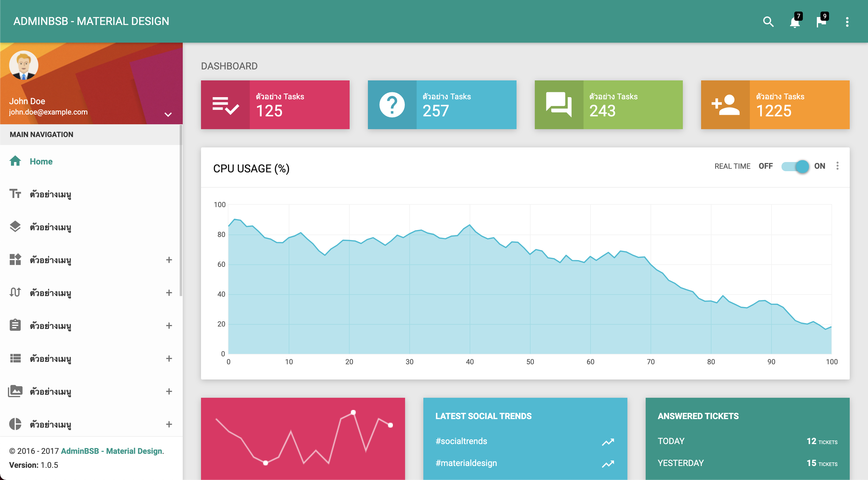The image size is (868, 480).
Task: Click the orange Tasks card value 1225
Action: (x=774, y=111)
